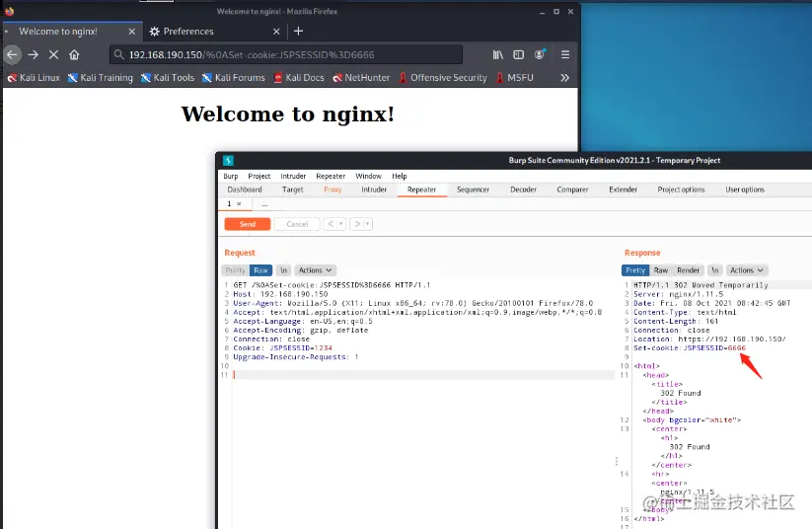This screenshot has height=529, width=812.
Task: Open new tab with plus button
Action: [x=298, y=31]
